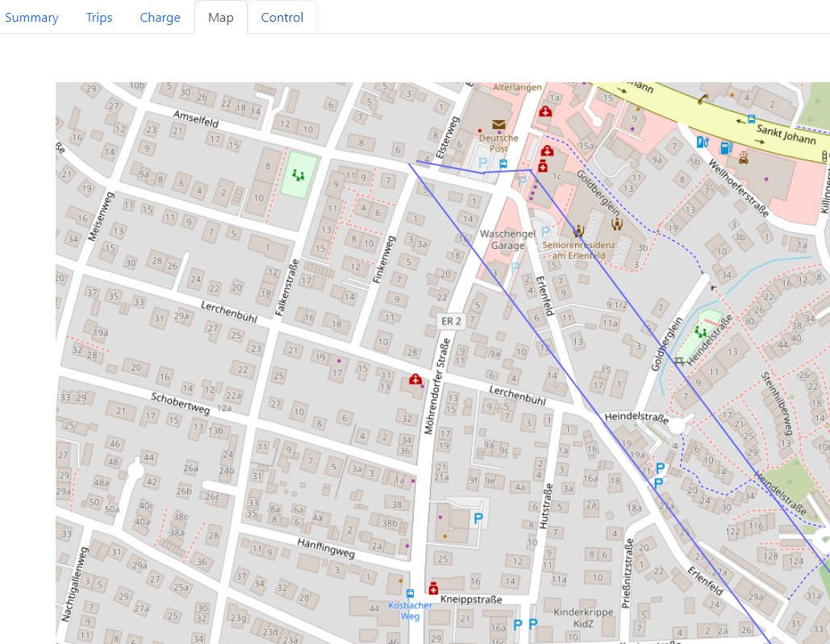View the Charge tab
The width and height of the screenshot is (830, 644).
[160, 17]
